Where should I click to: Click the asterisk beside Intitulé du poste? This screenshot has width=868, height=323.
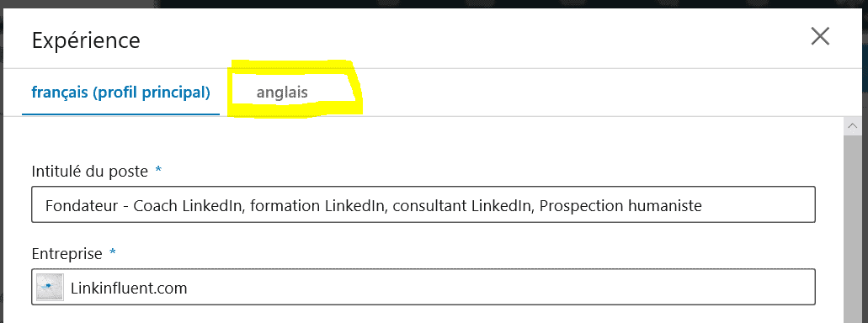[x=158, y=171]
